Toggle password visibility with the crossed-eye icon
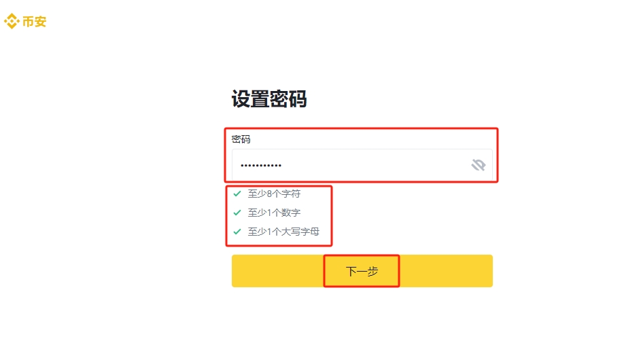The width and height of the screenshot is (641, 364). [478, 165]
